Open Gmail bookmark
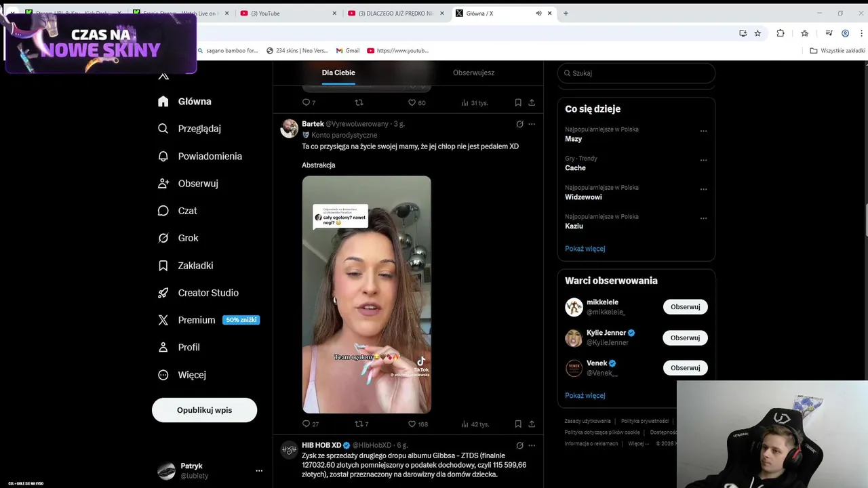868x488 pixels. pos(348,50)
